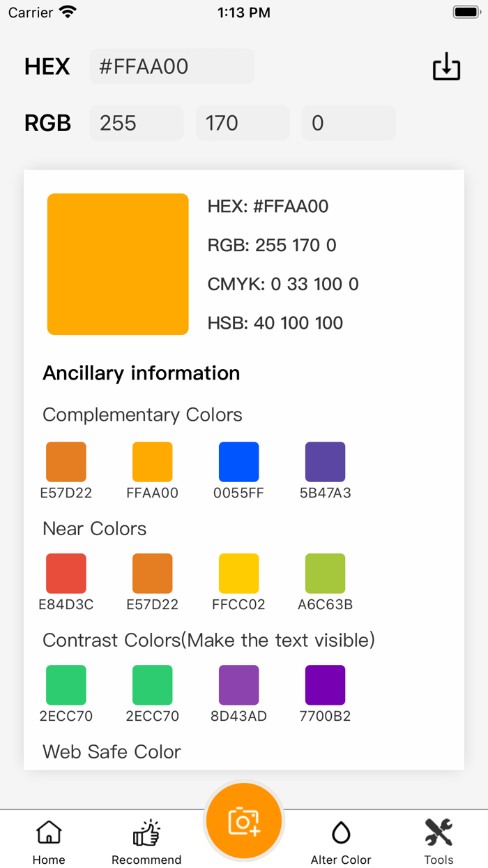Select the Home icon in bottom bar

[49, 832]
